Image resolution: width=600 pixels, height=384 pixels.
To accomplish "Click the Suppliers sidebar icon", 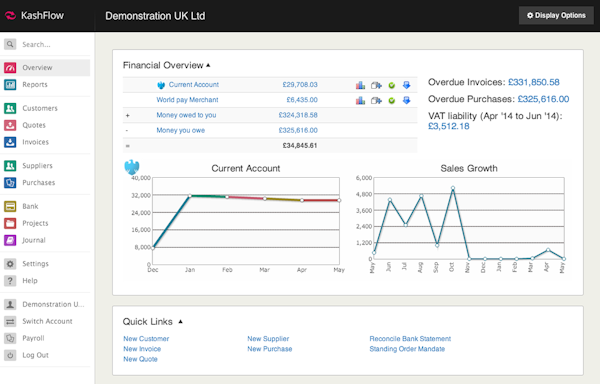I will pyautogui.click(x=10, y=166).
